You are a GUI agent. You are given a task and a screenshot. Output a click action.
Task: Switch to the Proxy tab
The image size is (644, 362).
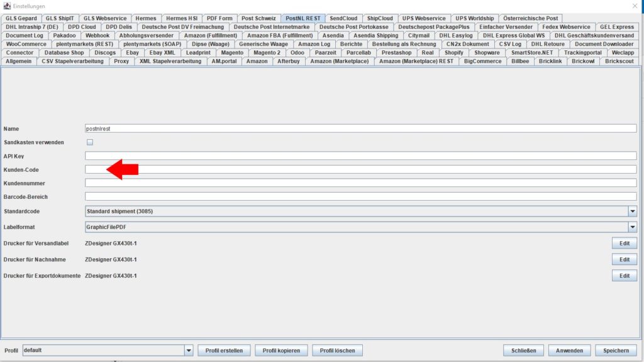121,61
